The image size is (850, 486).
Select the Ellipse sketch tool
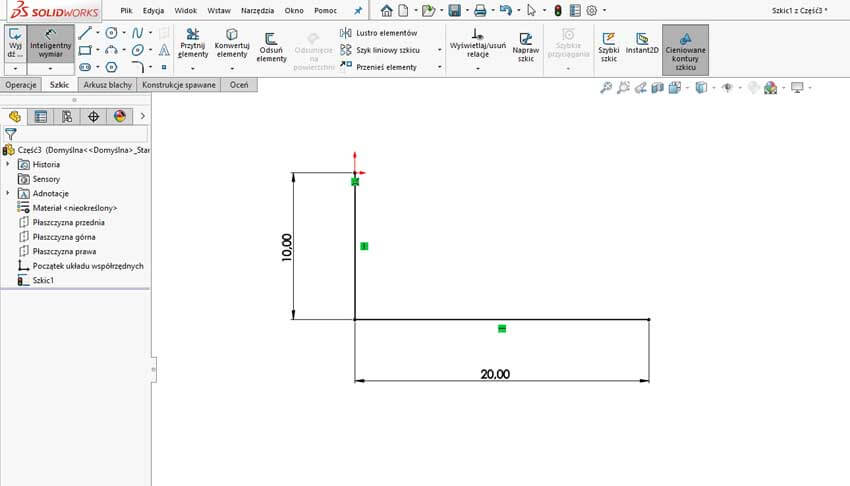(x=138, y=50)
